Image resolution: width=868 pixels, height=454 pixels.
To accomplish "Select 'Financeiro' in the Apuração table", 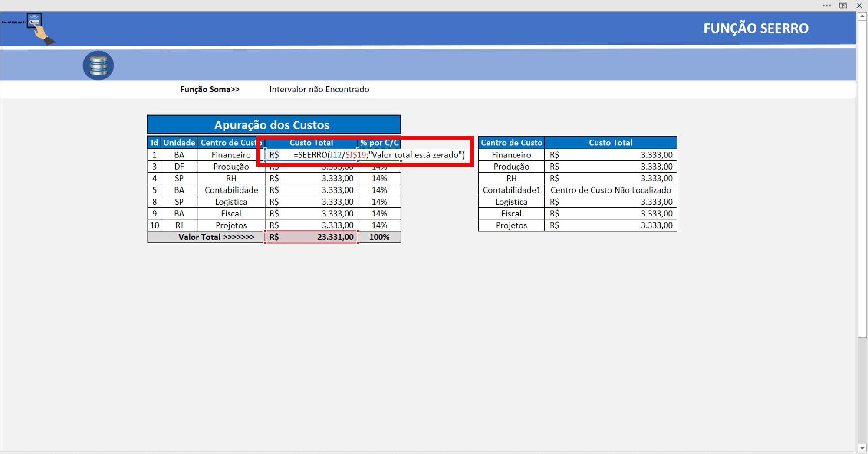I will [x=231, y=155].
